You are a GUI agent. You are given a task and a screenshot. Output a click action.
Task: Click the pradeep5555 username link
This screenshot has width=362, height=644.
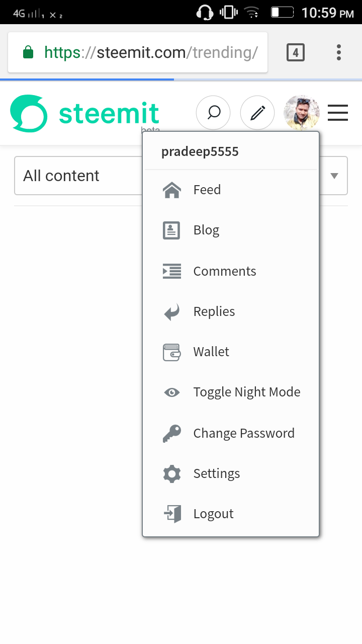click(200, 152)
